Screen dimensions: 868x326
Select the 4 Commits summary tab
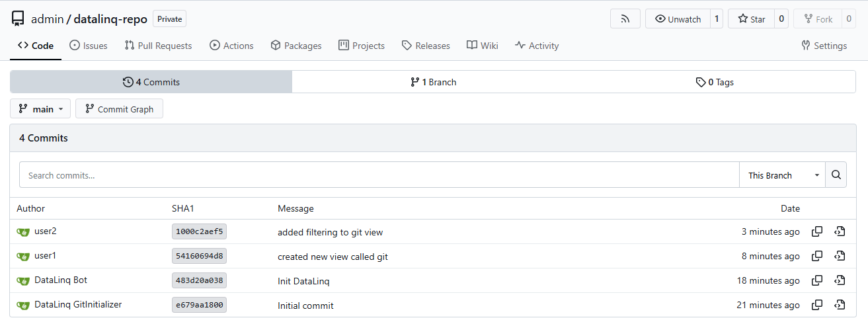(151, 82)
